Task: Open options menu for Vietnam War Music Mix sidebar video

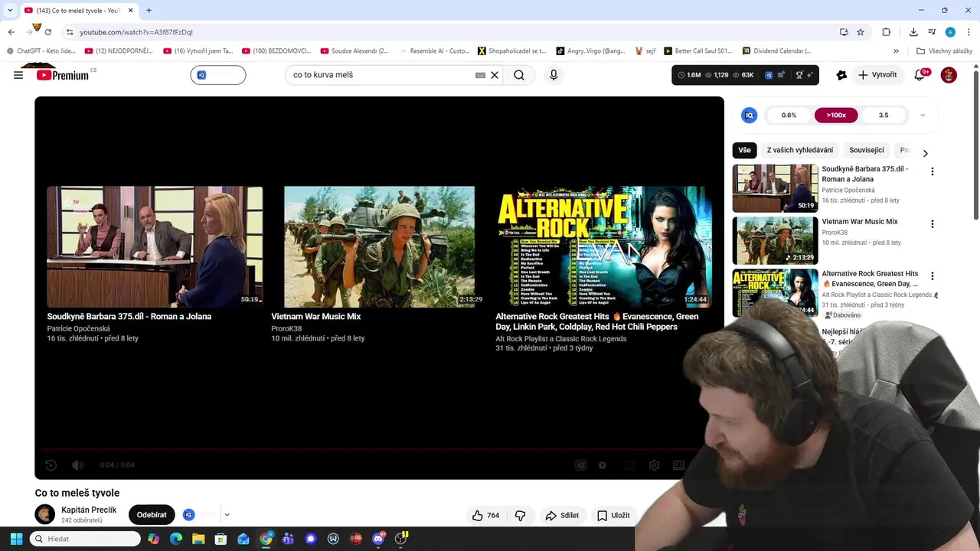Action: coord(932,223)
